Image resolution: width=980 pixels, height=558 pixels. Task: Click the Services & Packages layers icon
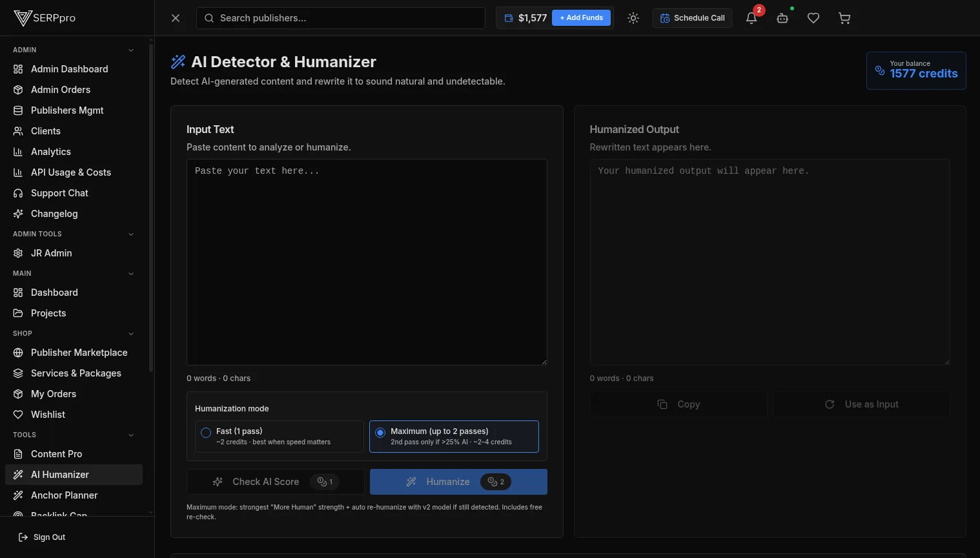[18, 373]
